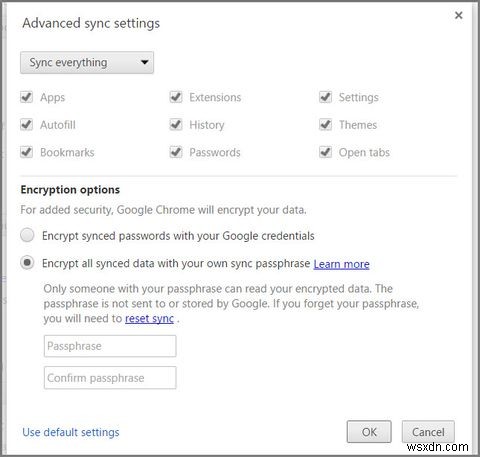Dismiss dialog with Cancel button

tap(428, 432)
